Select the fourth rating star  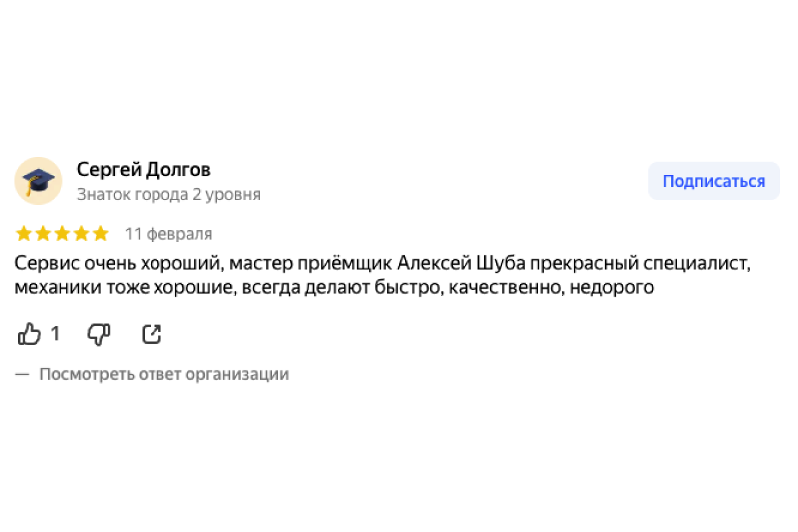click(81, 233)
